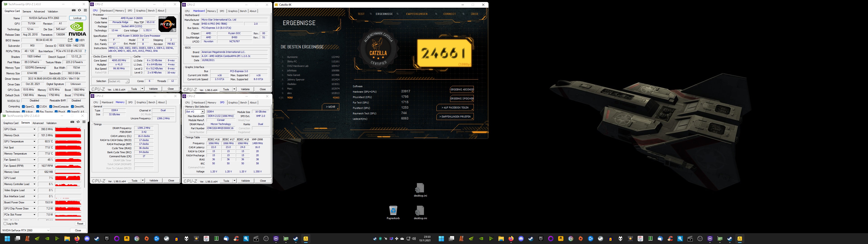Click the GPU Name field showing NVIDIA GeForce RTX 2060
The width and height of the screenshot is (868, 244).
[x=45, y=18]
